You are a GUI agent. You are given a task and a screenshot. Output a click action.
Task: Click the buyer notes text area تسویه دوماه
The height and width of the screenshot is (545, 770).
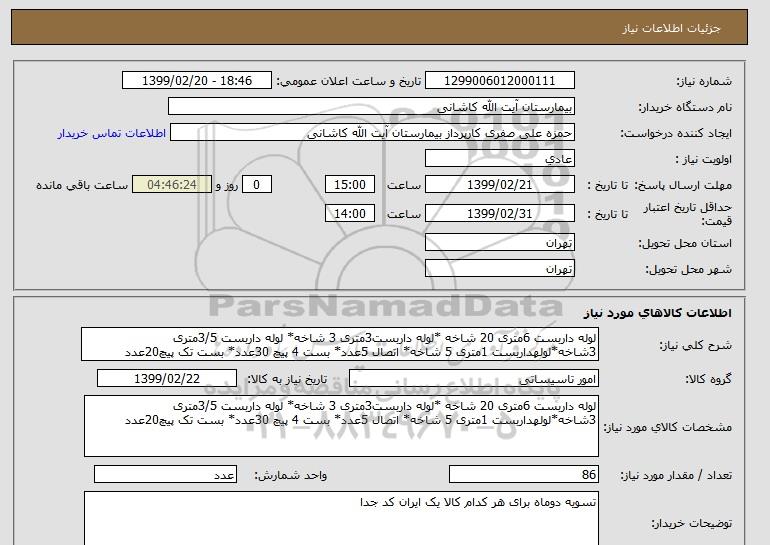tap(341, 518)
